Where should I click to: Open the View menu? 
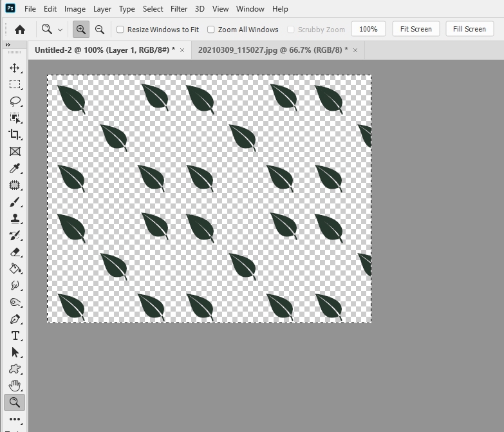coord(220,9)
